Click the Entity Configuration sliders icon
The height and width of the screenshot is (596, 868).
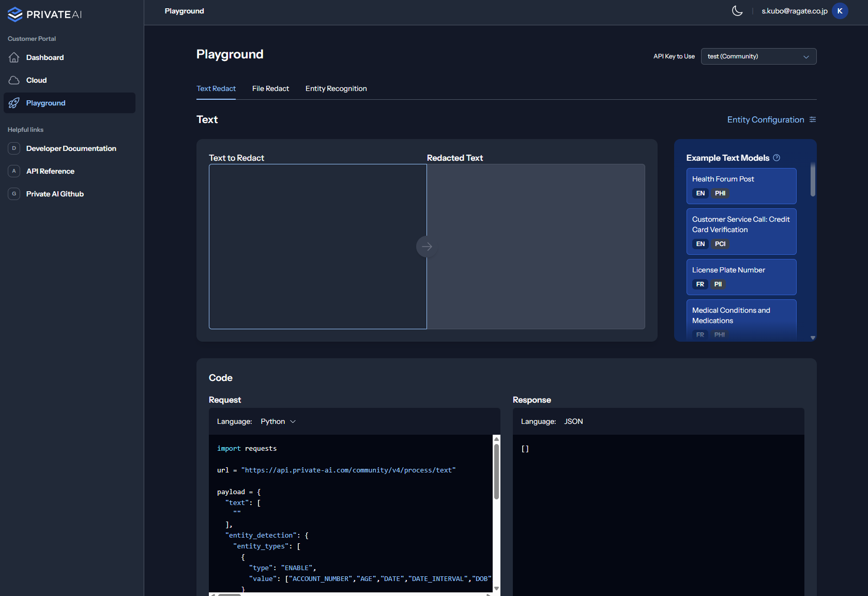tap(813, 119)
